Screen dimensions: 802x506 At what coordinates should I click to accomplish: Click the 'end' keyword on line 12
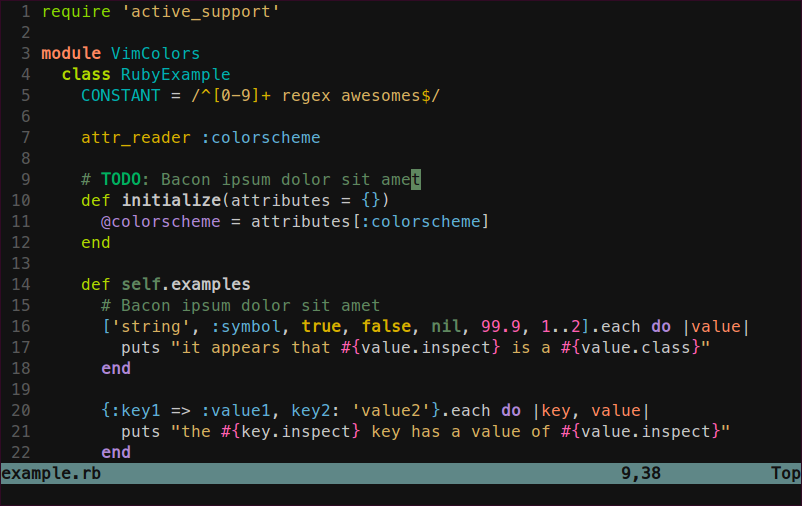click(x=96, y=242)
